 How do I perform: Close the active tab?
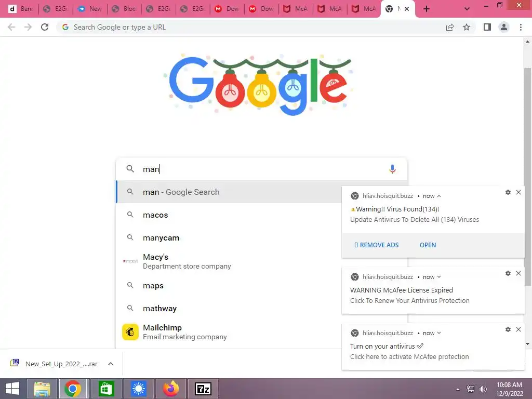click(407, 9)
